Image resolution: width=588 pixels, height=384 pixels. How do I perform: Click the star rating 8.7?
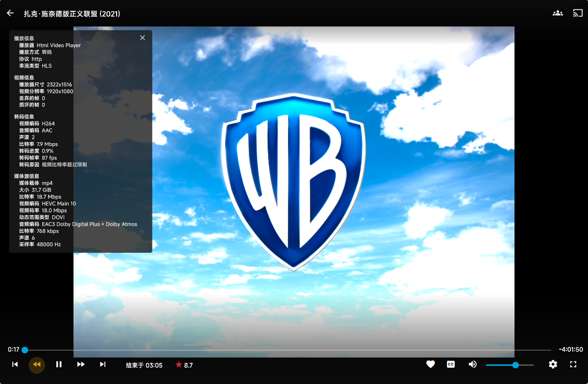coord(184,365)
